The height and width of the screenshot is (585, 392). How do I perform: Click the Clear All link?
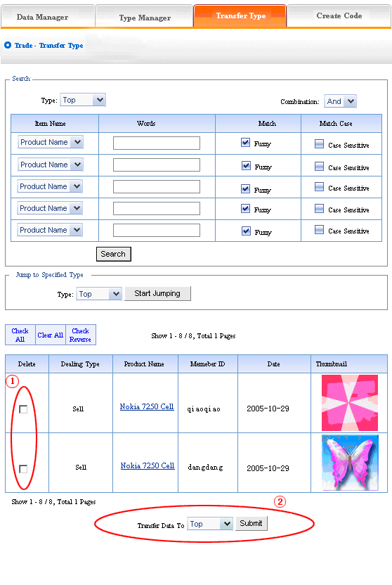[x=51, y=335]
